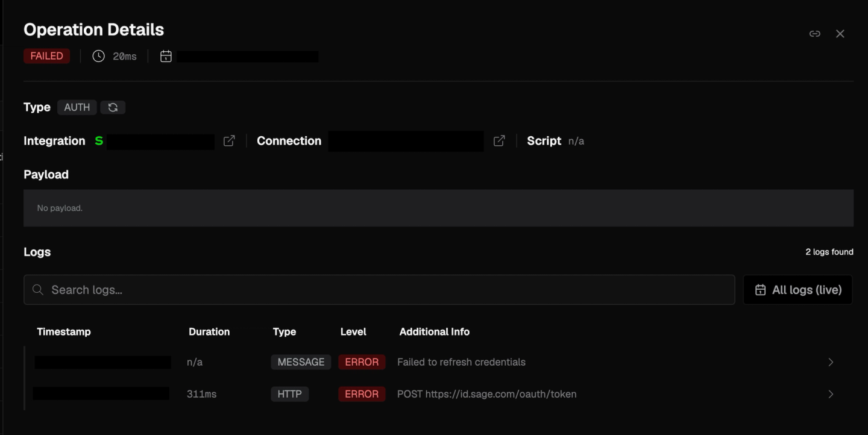Click the FAILED status badge
The image size is (868, 435).
(46, 56)
